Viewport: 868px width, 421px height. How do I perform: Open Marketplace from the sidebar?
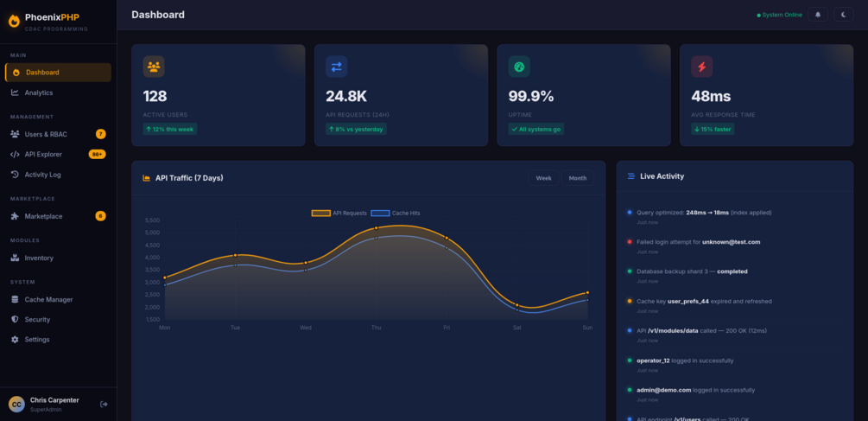coord(58,216)
